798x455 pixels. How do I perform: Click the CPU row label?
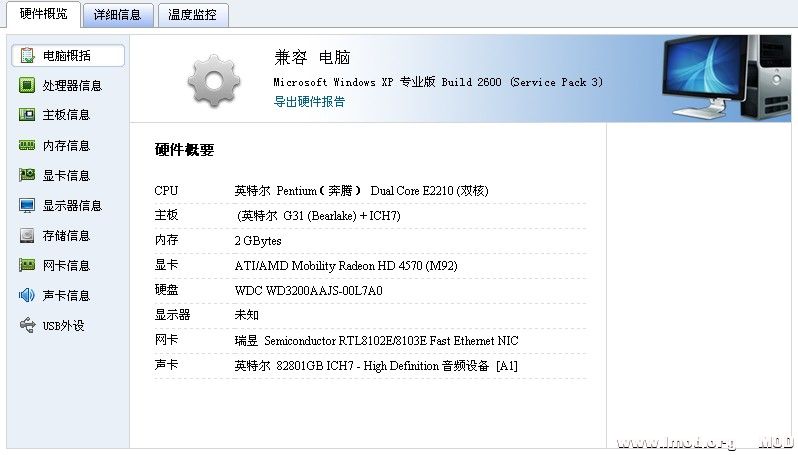(x=166, y=191)
